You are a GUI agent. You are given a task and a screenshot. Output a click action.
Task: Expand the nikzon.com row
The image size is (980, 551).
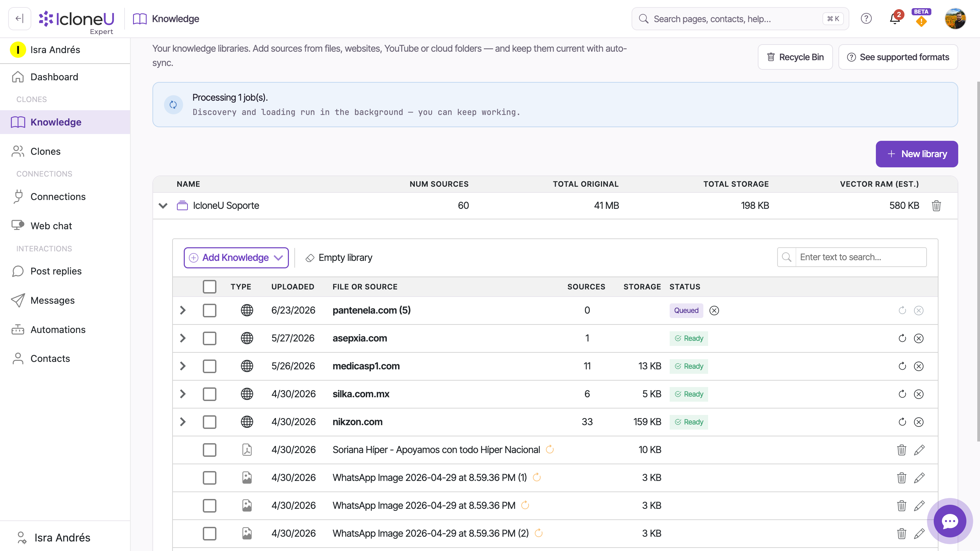point(183,422)
